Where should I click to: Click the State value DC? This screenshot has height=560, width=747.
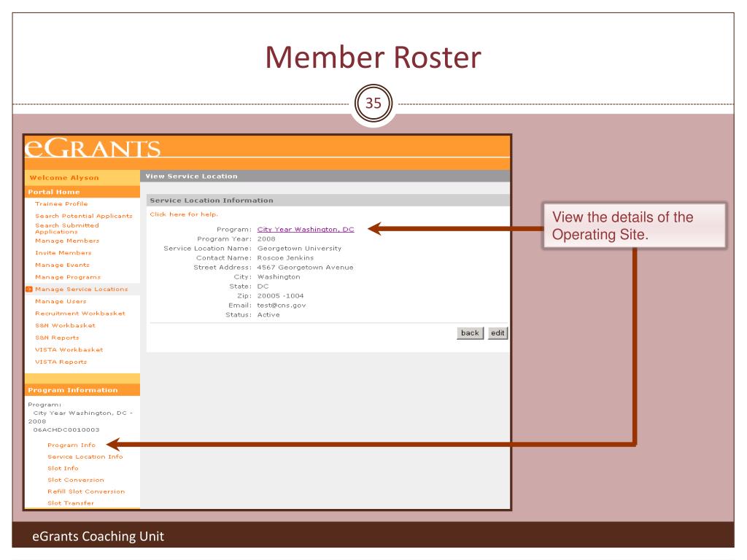coord(263,287)
